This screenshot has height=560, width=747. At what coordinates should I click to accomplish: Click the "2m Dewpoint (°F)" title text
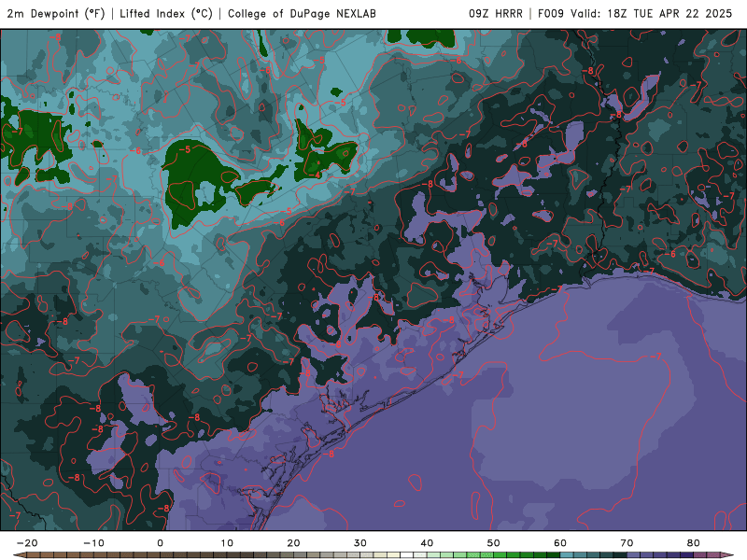coord(56,14)
